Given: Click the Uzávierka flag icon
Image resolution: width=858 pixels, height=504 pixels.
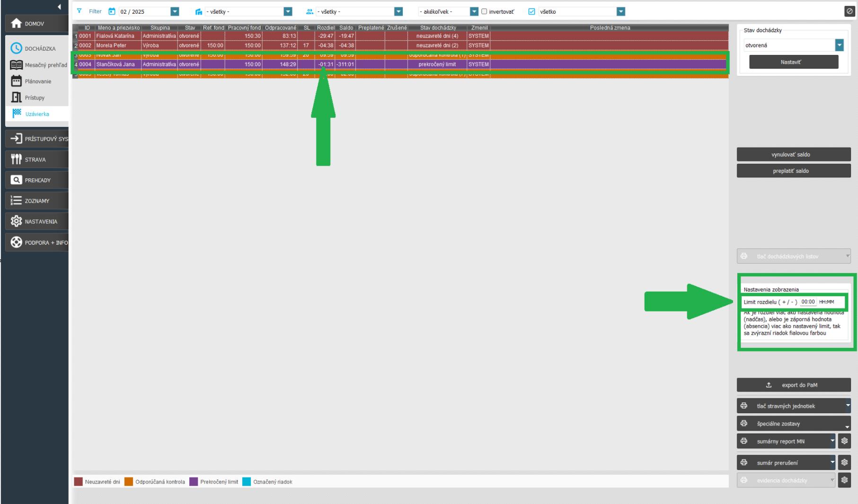Looking at the screenshot, I should (x=17, y=114).
